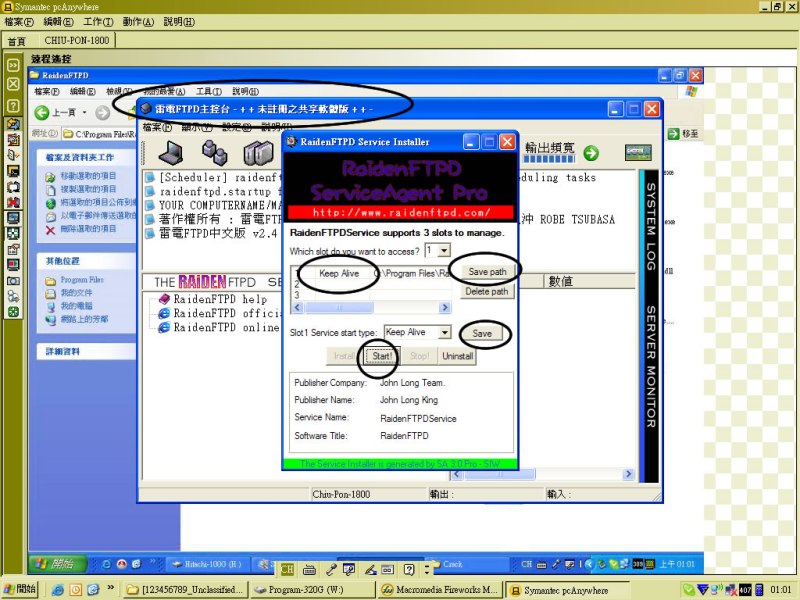Click the C:\Program Files address bar field
Screen dimensions: 800x600
pos(100,134)
